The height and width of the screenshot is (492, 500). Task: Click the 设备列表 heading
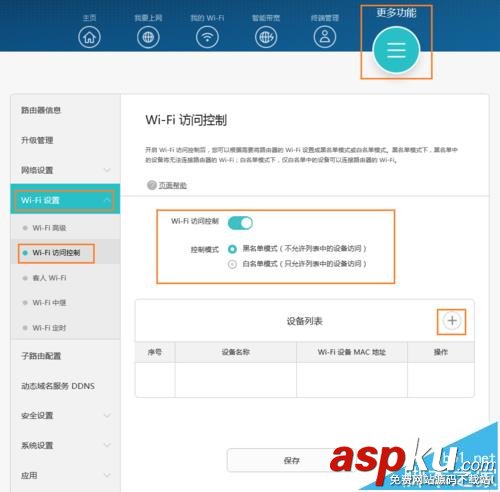(x=304, y=321)
